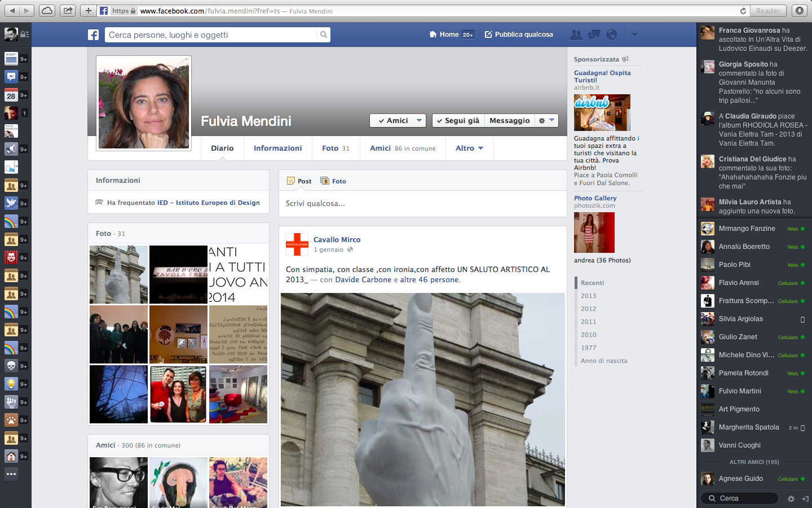Click the search magnifier icon
The image size is (812, 508).
click(x=324, y=35)
